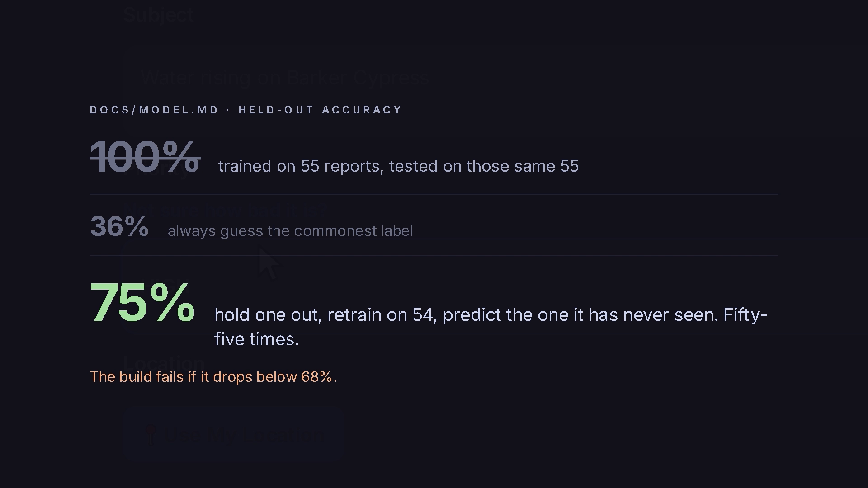The width and height of the screenshot is (868, 488).
Task: Click the strikethrough line across 100%
Action: 145,158
